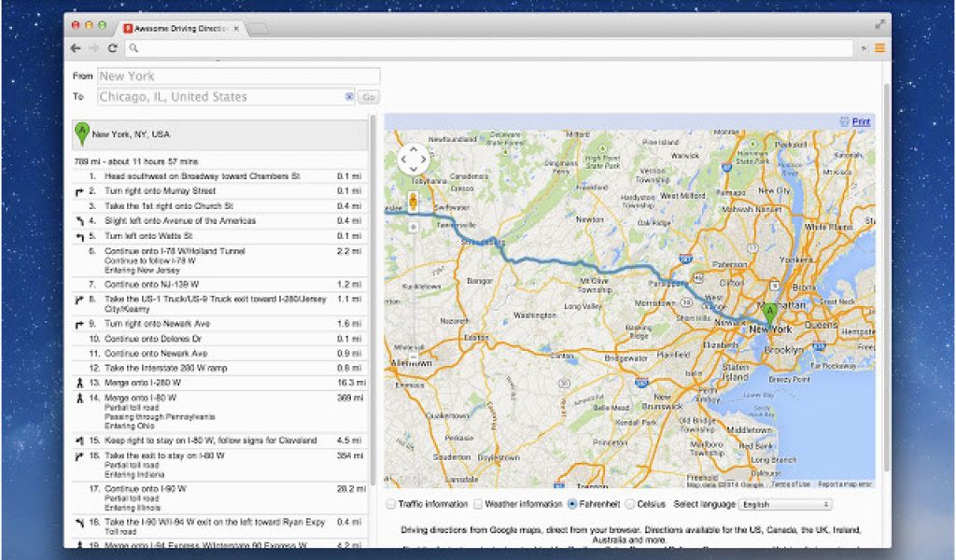Reload the page with the refresh icon
This screenshot has width=956, height=560.
pos(112,49)
